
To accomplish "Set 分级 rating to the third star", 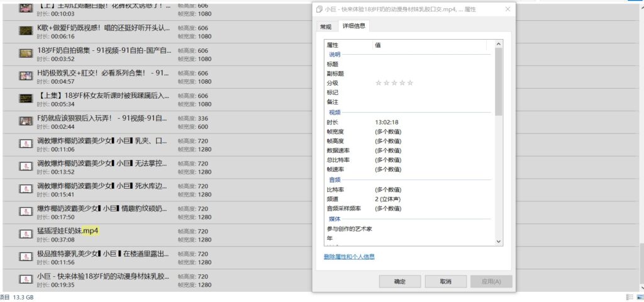I will tap(394, 83).
